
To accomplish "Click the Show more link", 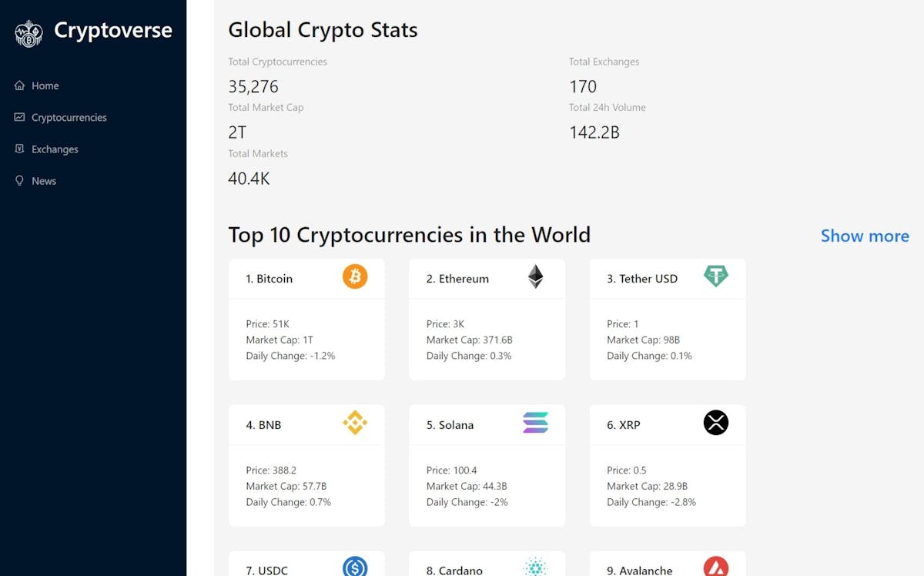I will pos(864,236).
